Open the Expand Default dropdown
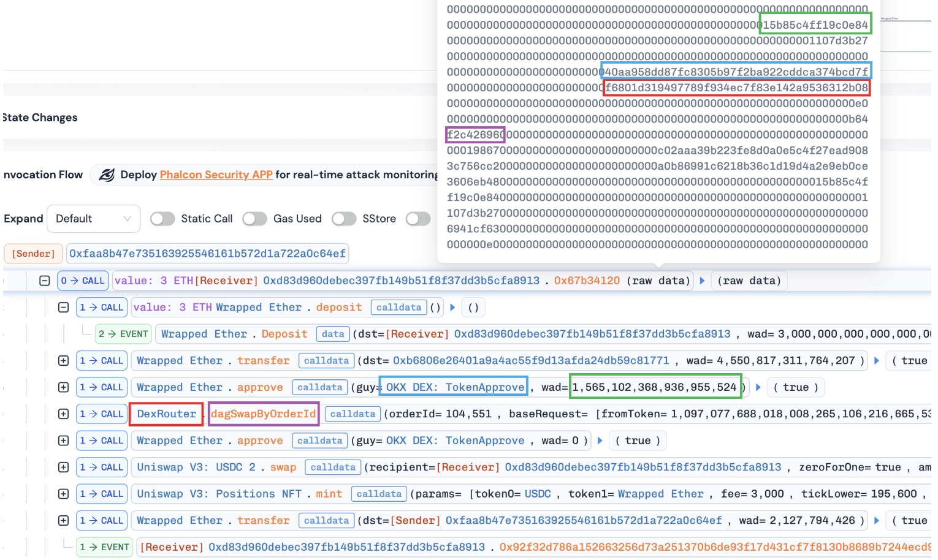 93,219
